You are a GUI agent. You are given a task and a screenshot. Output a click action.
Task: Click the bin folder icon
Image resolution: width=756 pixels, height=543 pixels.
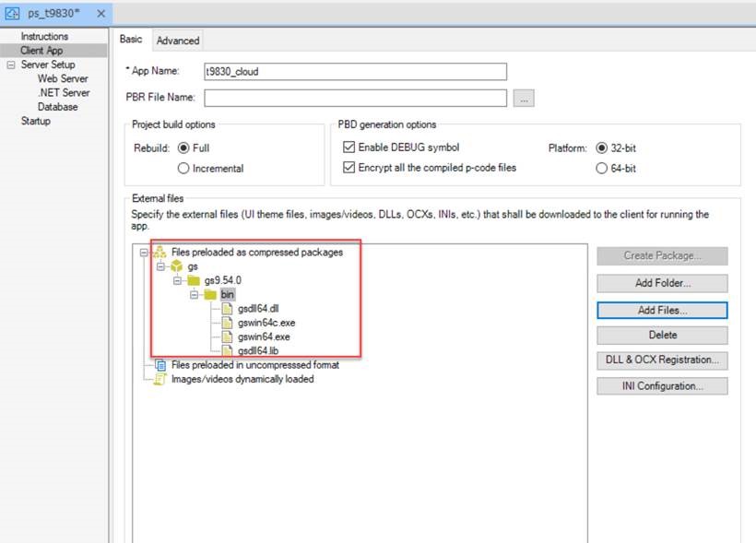coord(210,295)
